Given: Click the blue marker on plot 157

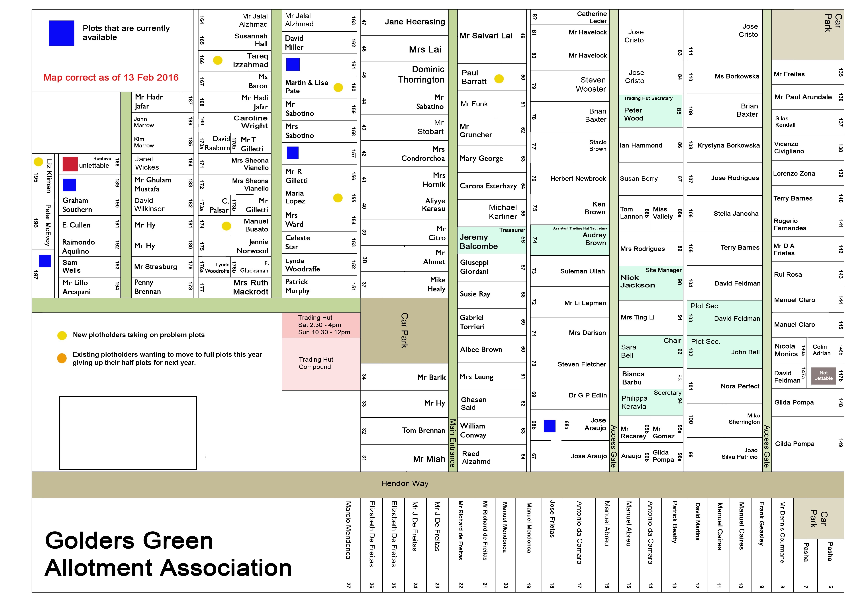Looking at the screenshot, I should click(x=293, y=153).
